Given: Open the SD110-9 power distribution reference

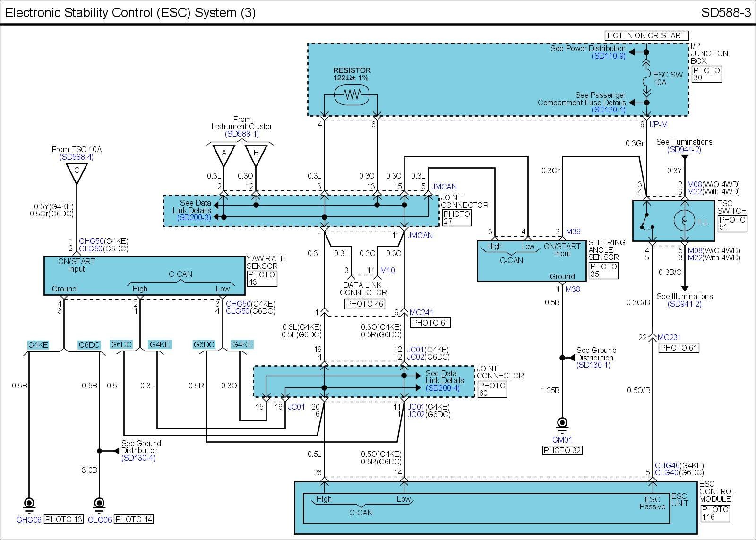Looking at the screenshot, I should click(608, 56).
